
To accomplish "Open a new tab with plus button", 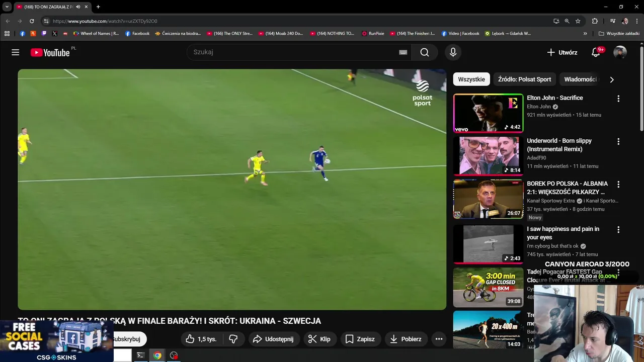I will [98, 7].
